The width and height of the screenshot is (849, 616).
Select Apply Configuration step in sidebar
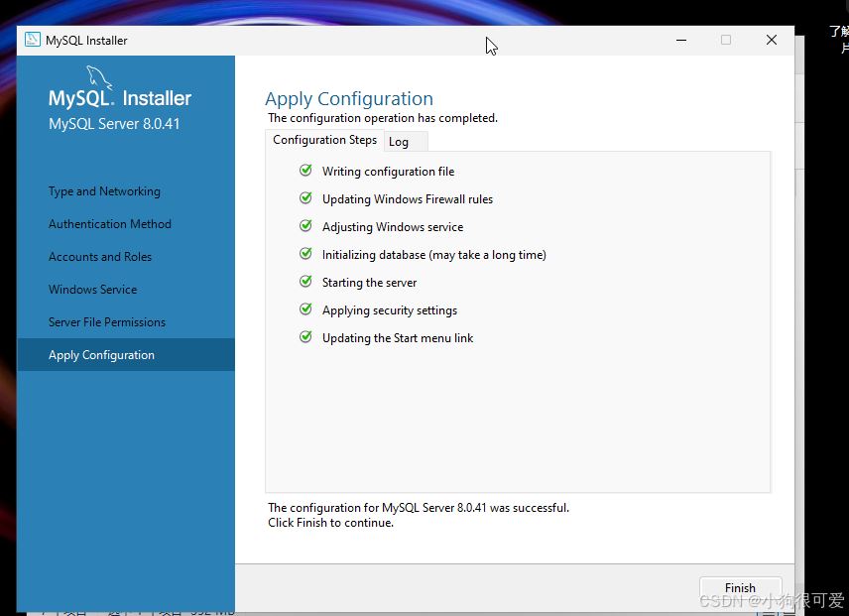[126, 355]
